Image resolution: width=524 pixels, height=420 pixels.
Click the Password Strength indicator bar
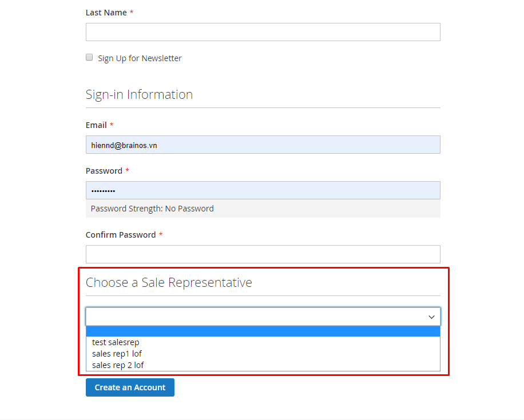[x=263, y=209]
